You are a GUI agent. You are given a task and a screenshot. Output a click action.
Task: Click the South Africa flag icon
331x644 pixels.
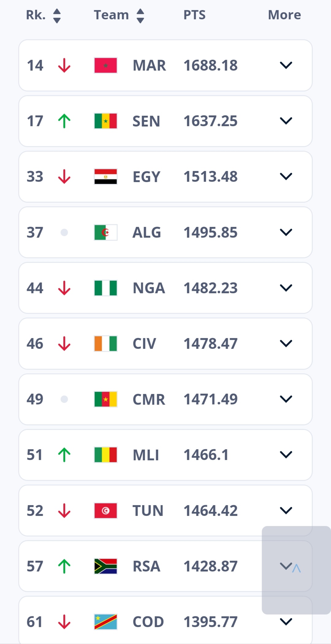tap(106, 566)
